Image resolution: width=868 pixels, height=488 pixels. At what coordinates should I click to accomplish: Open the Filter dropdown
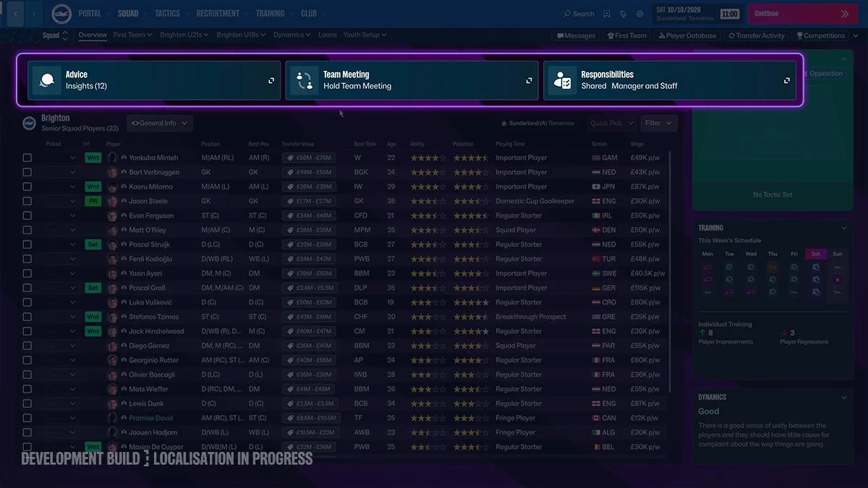click(x=658, y=124)
